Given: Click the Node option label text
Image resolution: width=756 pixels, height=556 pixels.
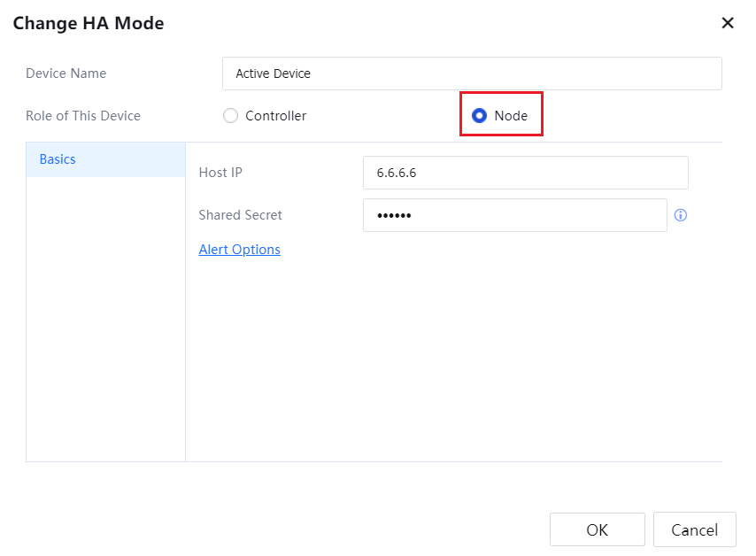Looking at the screenshot, I should pyautogui.click(x=511, y=116).
